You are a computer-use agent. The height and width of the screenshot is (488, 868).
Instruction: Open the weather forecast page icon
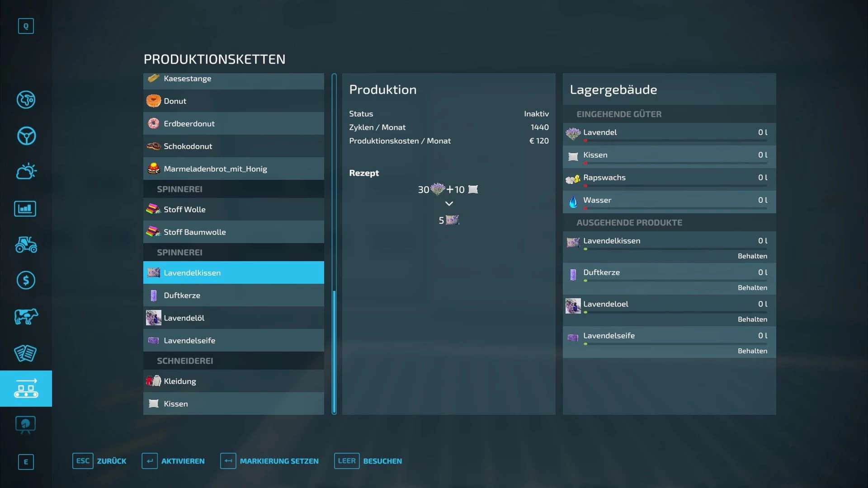(26, 172)
